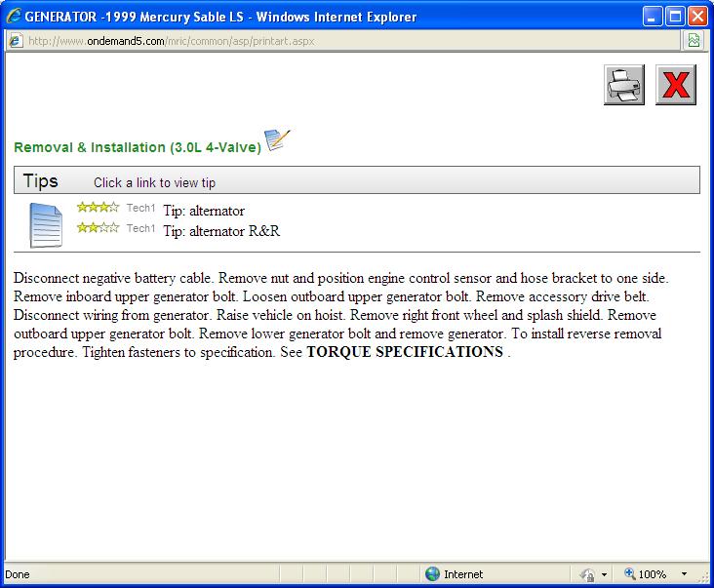Click the 'Tech1' author of alternator tip
The image size is (714, 588).
pyautogui.click(x=140, y=208)
